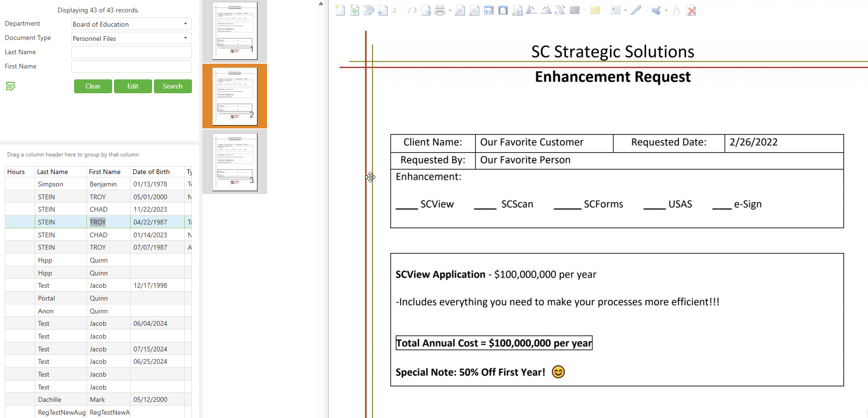Select the Test Jacob row dated 07/15/2024
The width and height of the screenshot is (868, 418).
[x=98, y=349]
